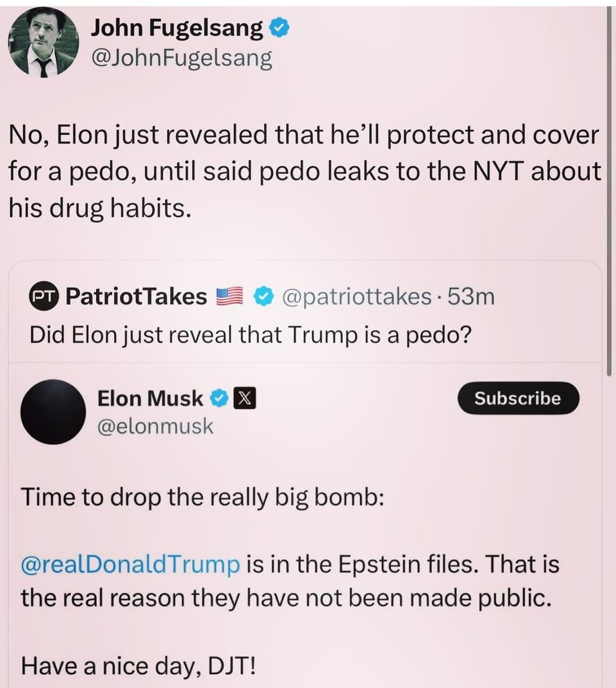Click PatriotTakes' blue verified checkmark

(x=262, y=296)
